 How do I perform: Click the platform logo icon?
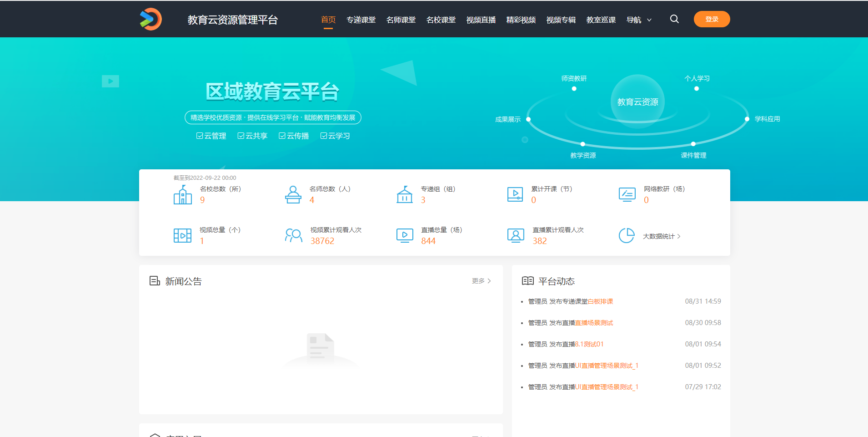pyautogui.click(x=151, y=19)
